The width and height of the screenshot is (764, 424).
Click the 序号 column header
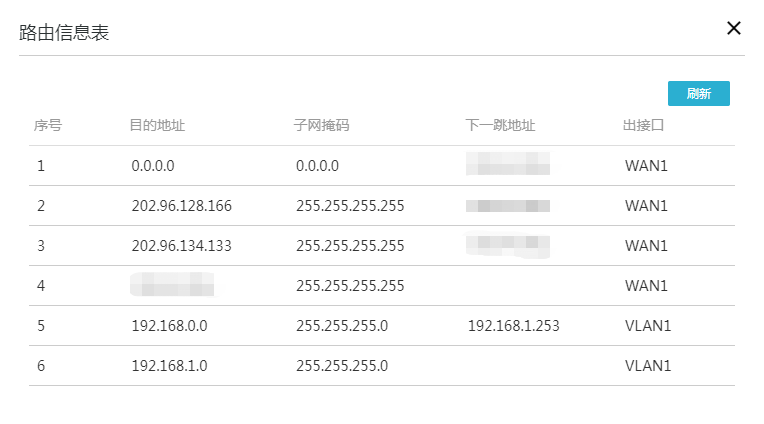click(48, 126)
